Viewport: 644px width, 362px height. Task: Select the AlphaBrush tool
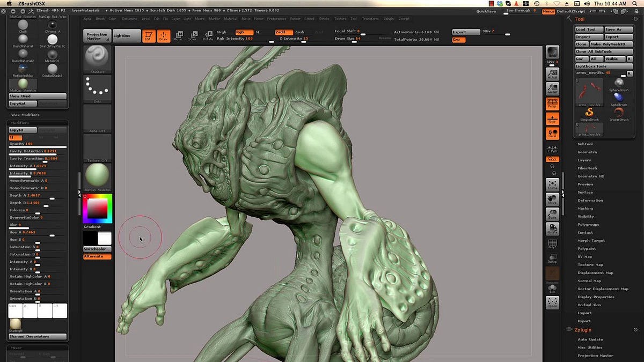click(x=618, y=98)
